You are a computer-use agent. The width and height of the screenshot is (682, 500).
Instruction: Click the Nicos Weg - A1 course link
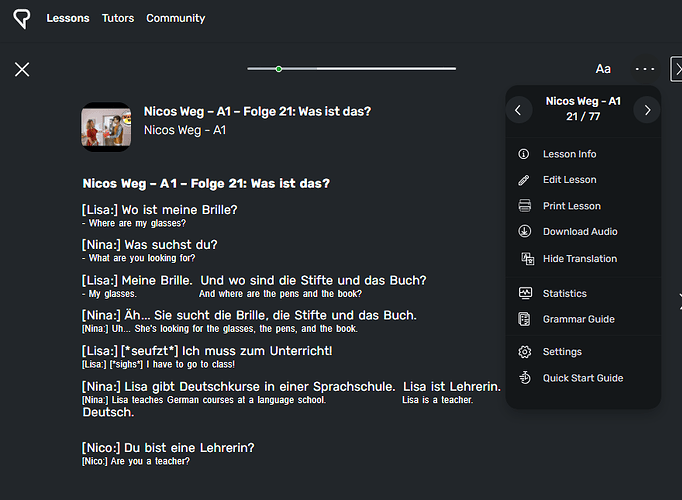coord(185,130)
